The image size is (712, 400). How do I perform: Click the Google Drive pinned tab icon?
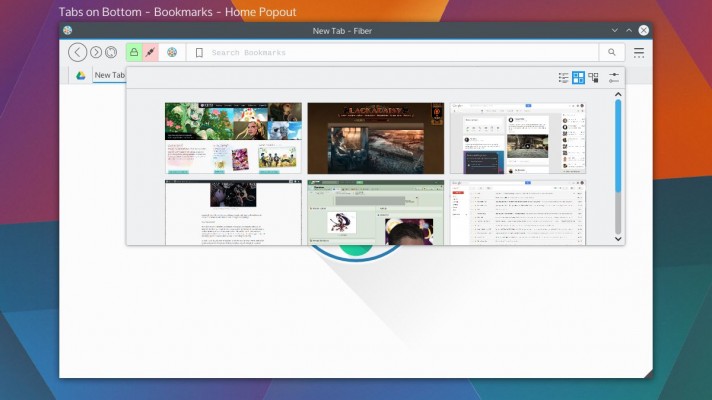point(80,75)
